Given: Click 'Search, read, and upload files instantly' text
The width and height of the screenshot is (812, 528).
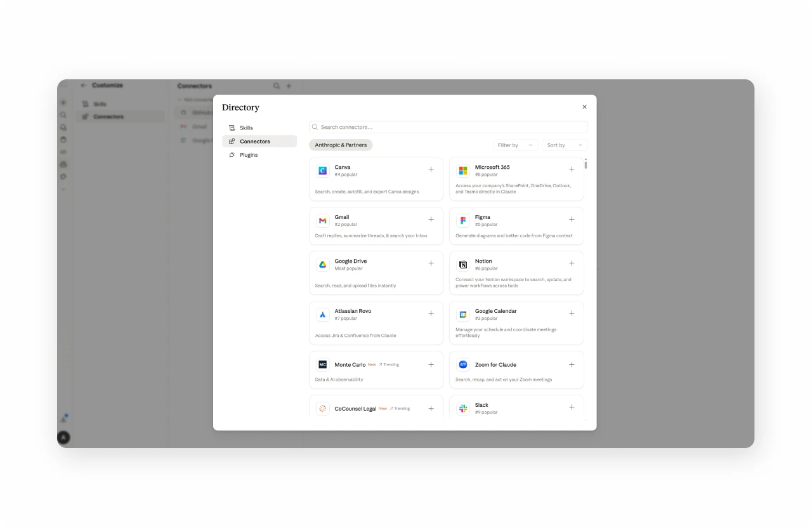Looking at the screenshot, I should [355, 286].
